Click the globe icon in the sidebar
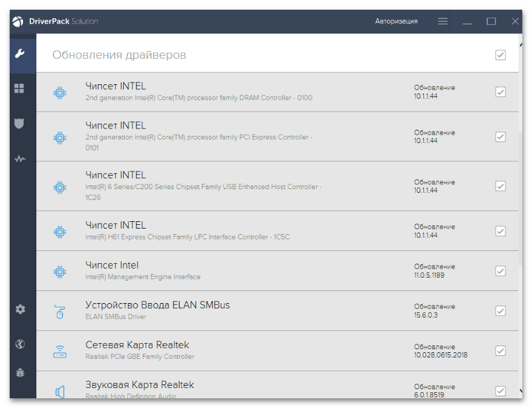 tap(20, 344)
